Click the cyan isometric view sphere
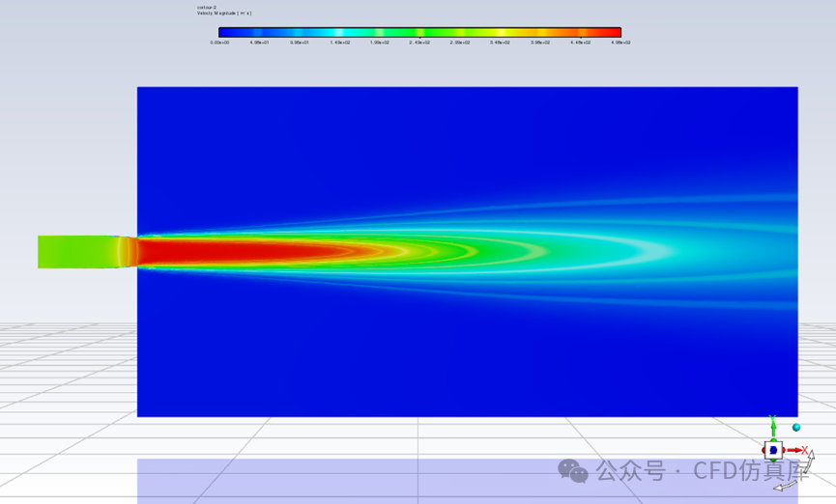 pos(796,428)
